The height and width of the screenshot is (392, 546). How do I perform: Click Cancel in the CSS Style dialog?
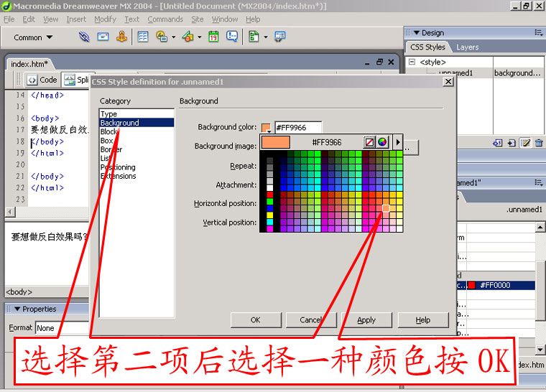[311, 320]
